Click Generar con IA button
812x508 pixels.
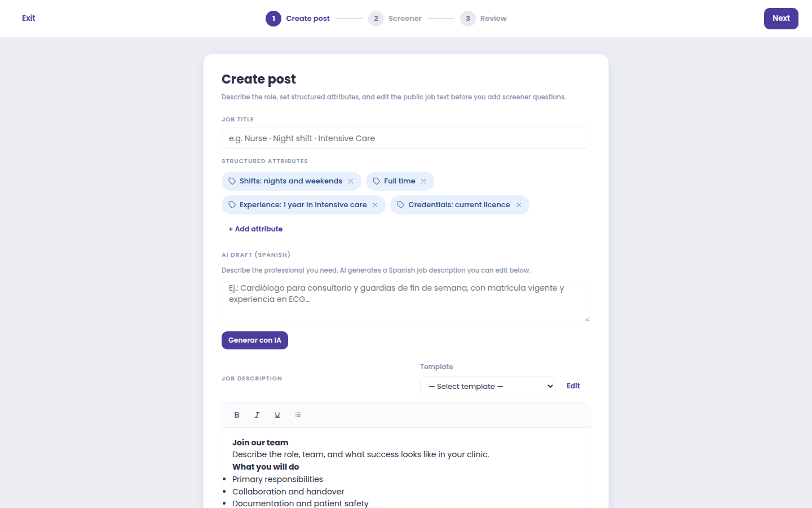point(255,340)
